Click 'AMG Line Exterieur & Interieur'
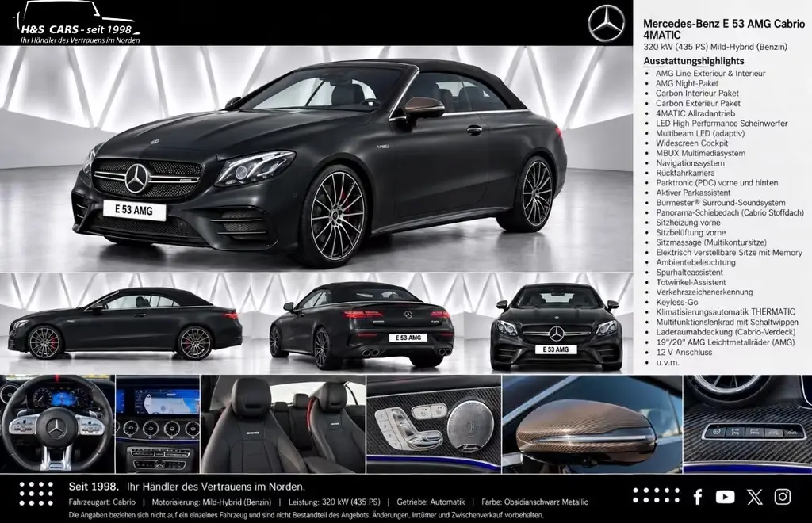 coord(710,74)
